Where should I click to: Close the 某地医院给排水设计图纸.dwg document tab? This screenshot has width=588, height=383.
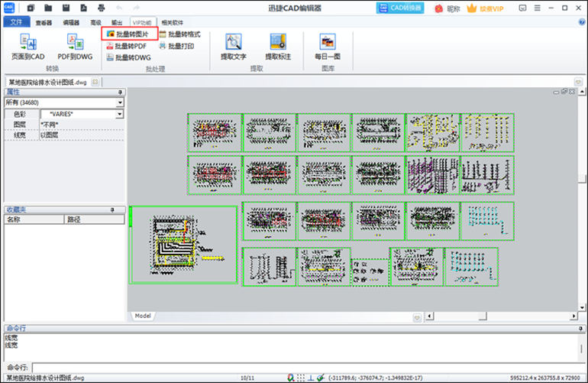click(x=95, y=82)
